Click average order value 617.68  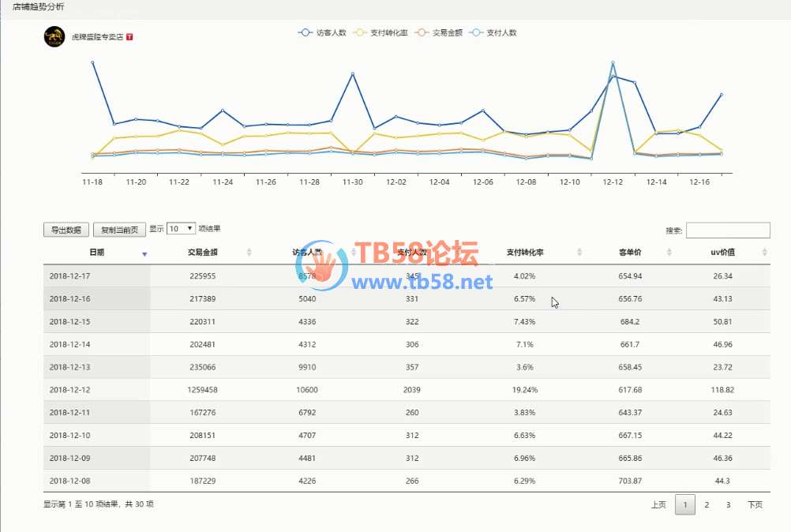(630, 390)
